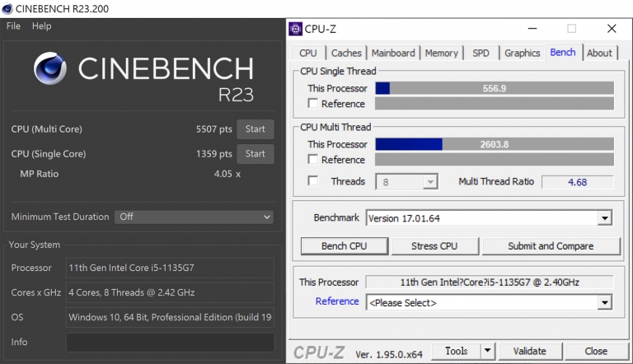Image resolution: width=633 pixels, height=364 pixels.
Task: Click the Tools button in CPU-Z
Action: click(456, 351)
